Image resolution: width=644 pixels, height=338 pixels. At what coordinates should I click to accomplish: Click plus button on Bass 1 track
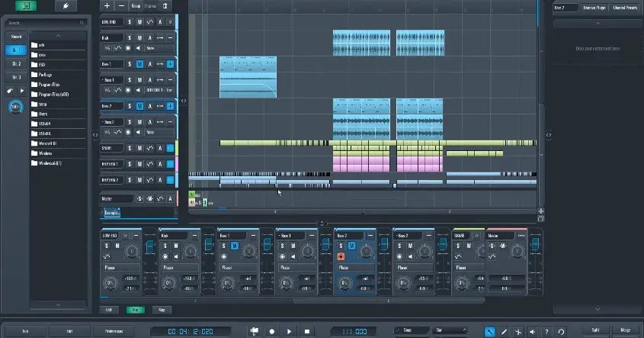(170, 64)
